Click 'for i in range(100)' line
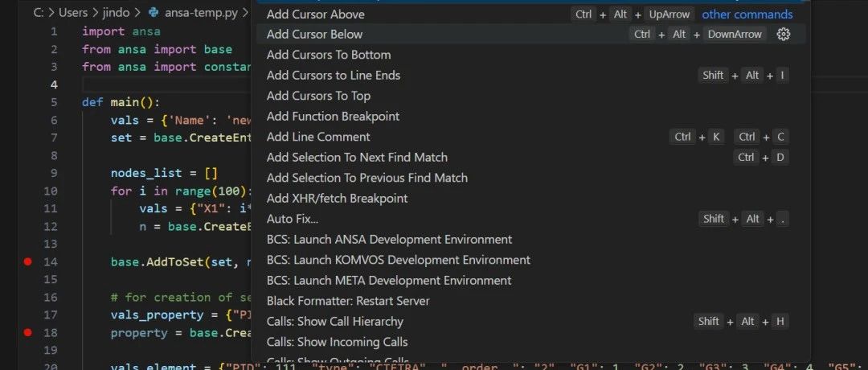868x370 pixels. pyautogui.click(x=181, y=191)
